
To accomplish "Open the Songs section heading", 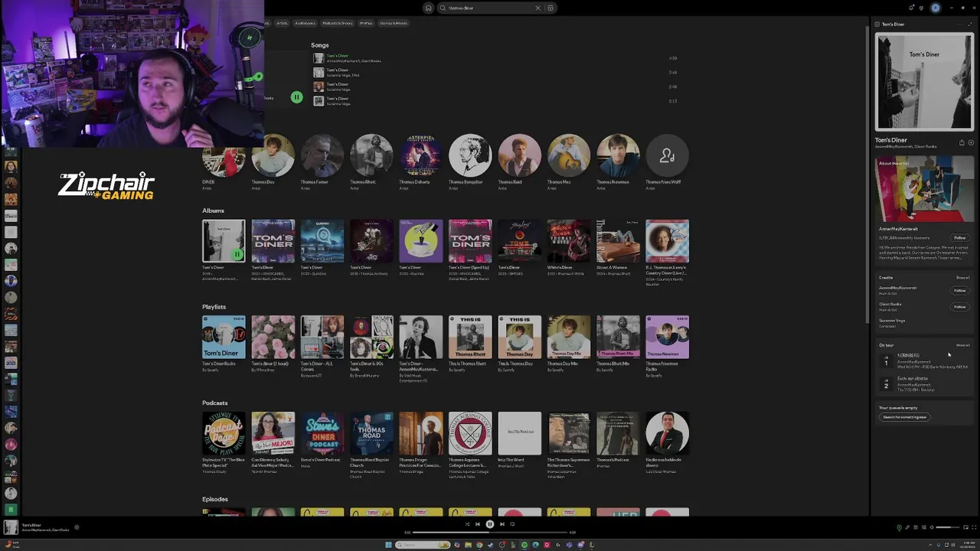I will coord(319,45).
